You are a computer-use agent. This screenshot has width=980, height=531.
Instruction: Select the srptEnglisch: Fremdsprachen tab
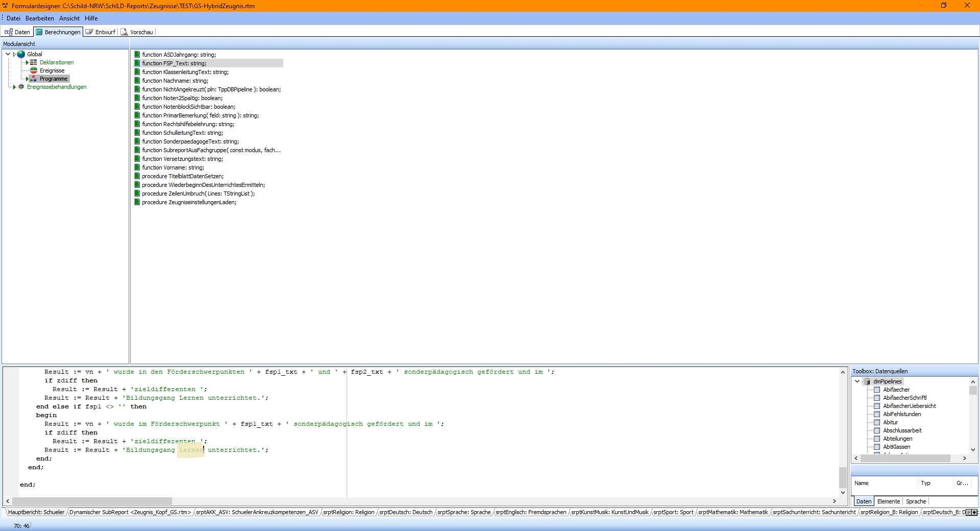[531, 512]
